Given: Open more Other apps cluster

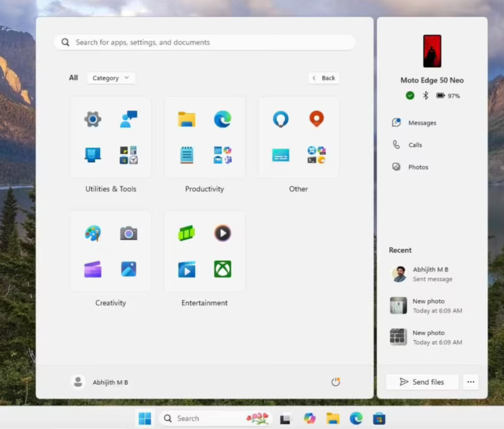Looking at the screenshot, I should (316, 155).
